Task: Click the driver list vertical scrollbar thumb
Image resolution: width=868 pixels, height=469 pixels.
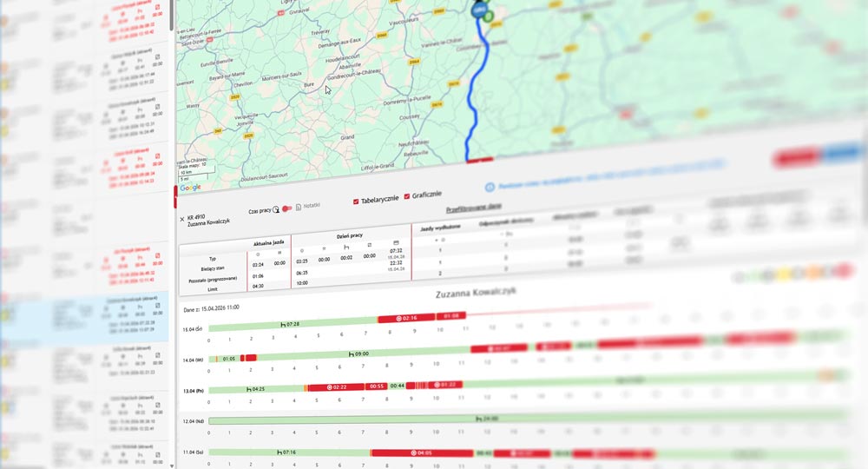Action: [171, 15]
